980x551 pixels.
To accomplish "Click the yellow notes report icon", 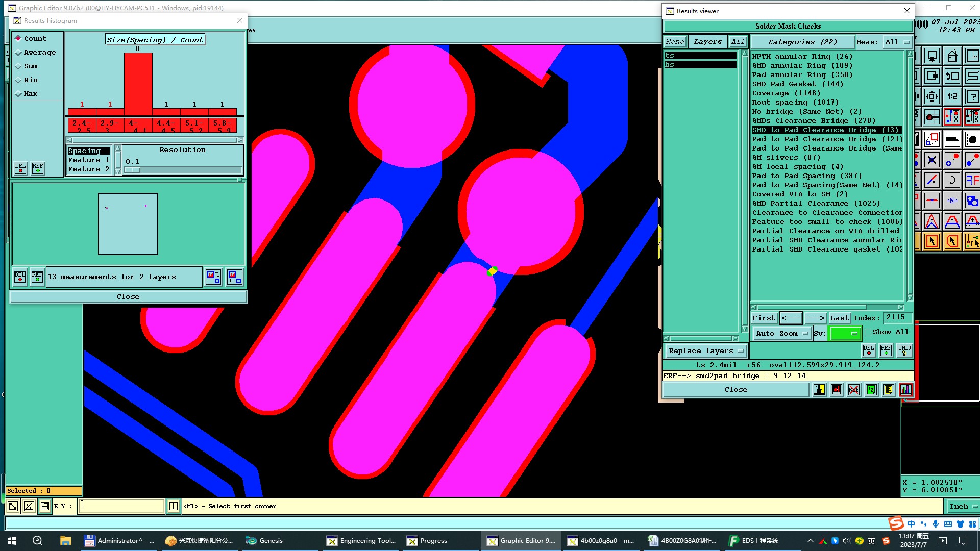I will [x=888, y=390].
